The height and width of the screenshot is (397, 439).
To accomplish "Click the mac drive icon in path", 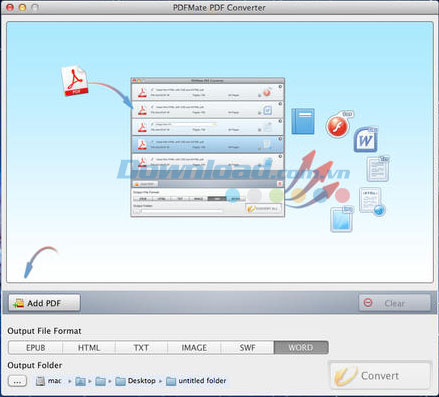I will (40, 381).
